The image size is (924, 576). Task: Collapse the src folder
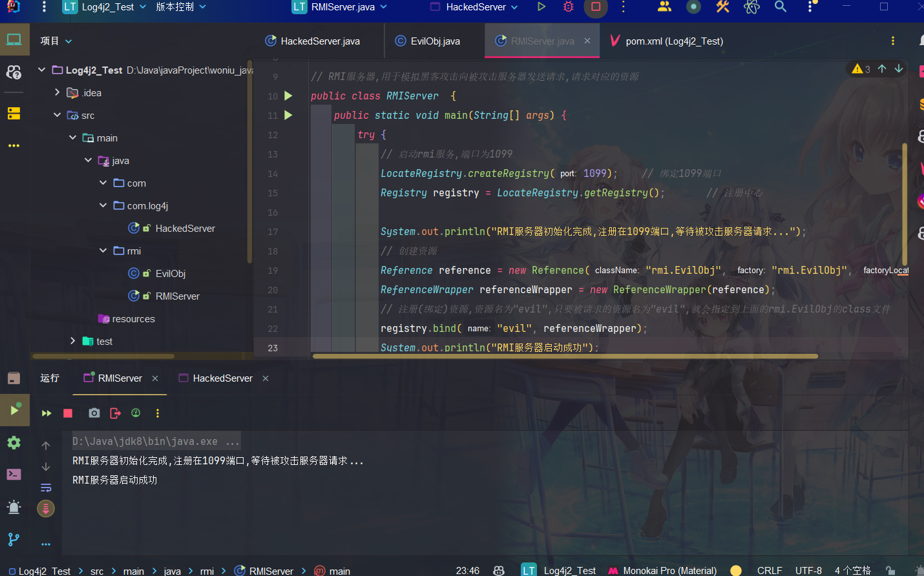pos(58,115)
